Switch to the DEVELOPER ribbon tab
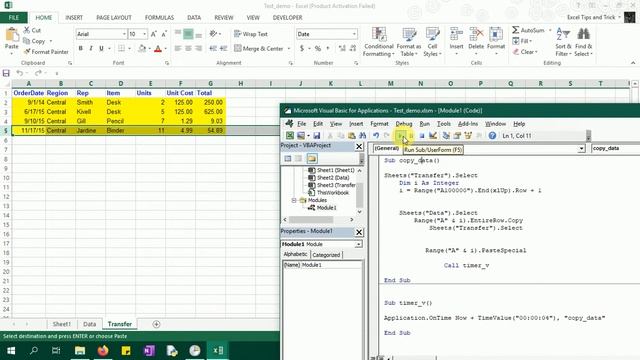Screen dimensions: 640x360 [287, 18]
